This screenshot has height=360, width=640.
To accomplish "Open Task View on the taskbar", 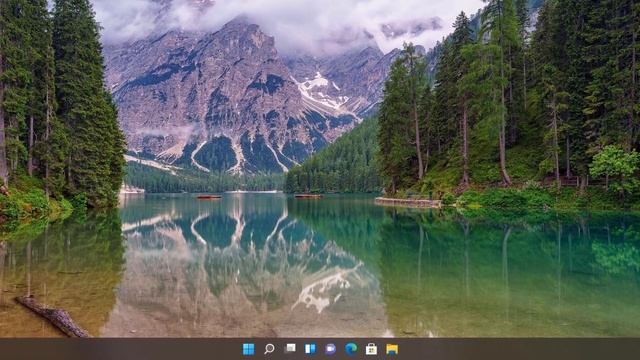I will tap(290, 349).
